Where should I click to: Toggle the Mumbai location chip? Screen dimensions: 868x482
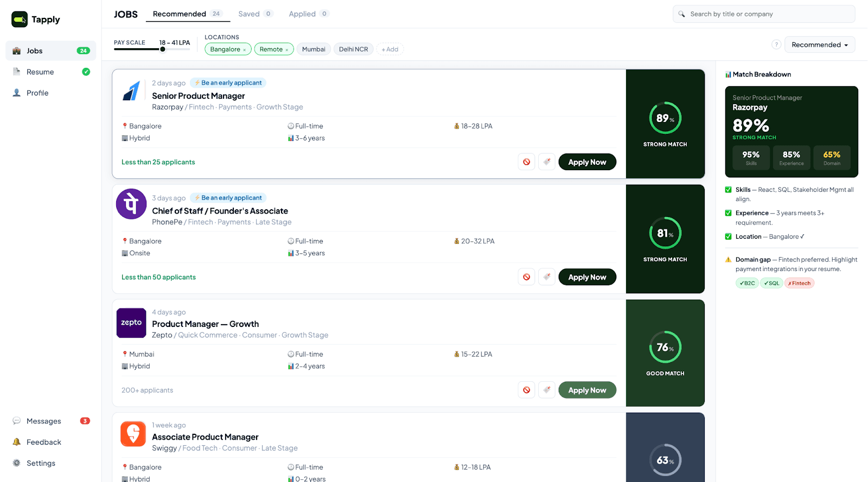(314, 49)
